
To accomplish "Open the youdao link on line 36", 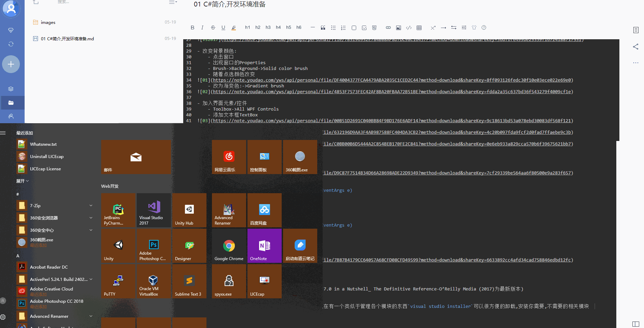I will pyautogui.click(x=392, y=92).
